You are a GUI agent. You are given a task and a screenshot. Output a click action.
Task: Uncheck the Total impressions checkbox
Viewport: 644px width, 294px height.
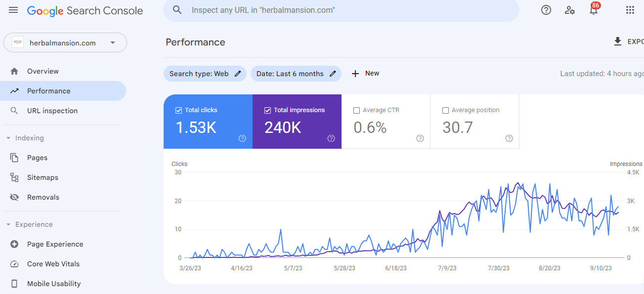click(268, 110)
